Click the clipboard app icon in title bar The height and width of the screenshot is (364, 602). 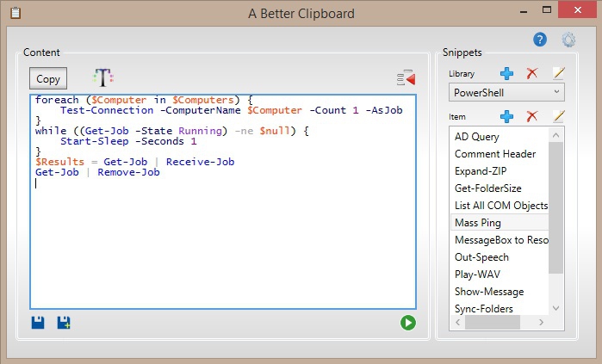pos(16,13)
